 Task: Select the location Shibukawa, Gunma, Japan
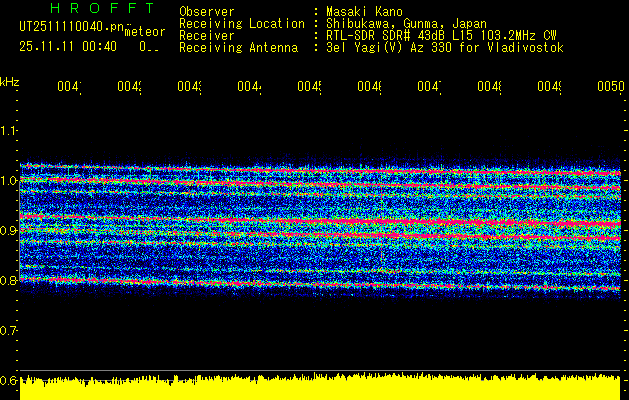(x=406, y=23)
